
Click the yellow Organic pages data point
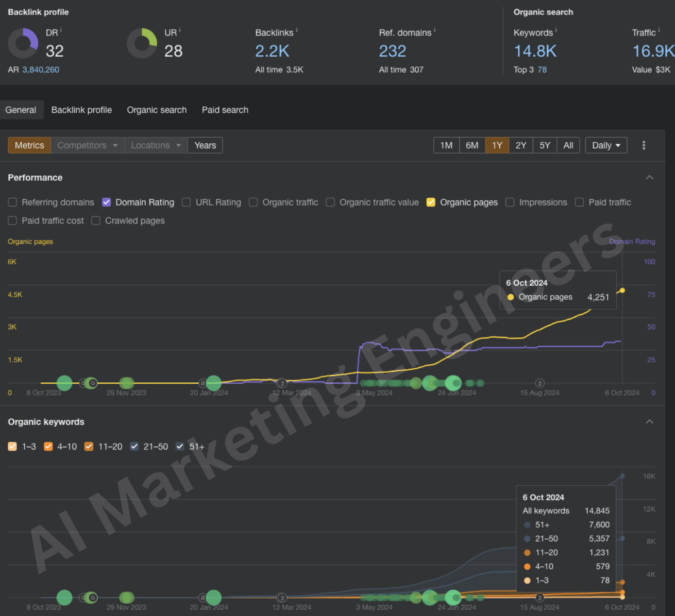click(x=622, y=291)
